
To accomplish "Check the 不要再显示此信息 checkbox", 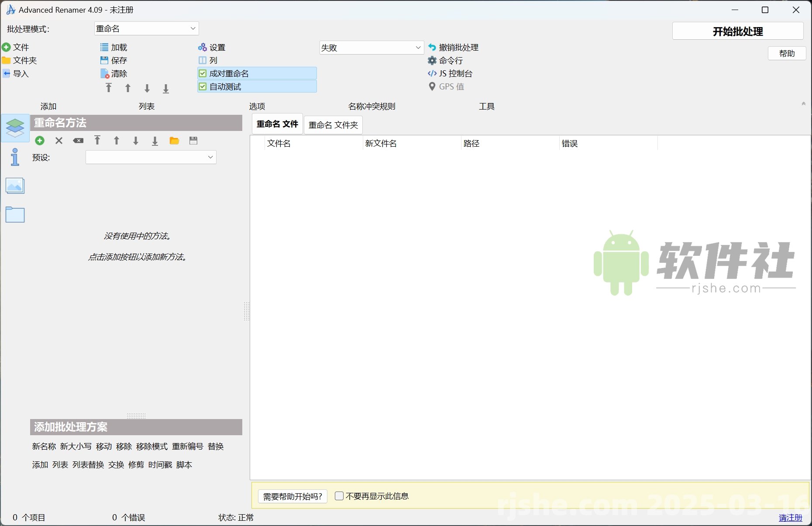I will point(339,496).
